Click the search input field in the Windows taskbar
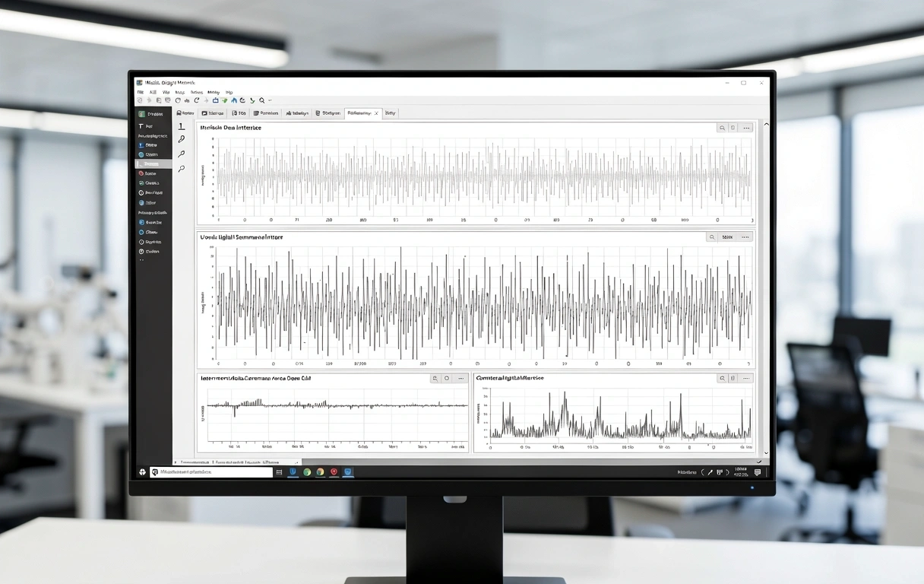Screen dimensions: 924x584 click(213, 471)
